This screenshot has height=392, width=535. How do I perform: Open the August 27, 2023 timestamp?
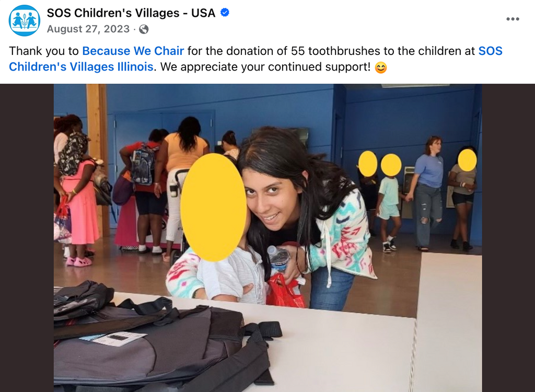(88, 29)
